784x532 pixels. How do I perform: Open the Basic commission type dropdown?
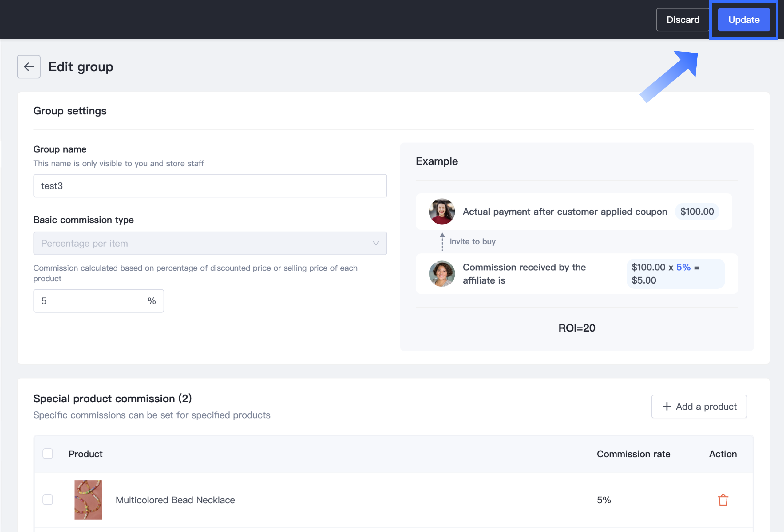click(x=209, y=243)
